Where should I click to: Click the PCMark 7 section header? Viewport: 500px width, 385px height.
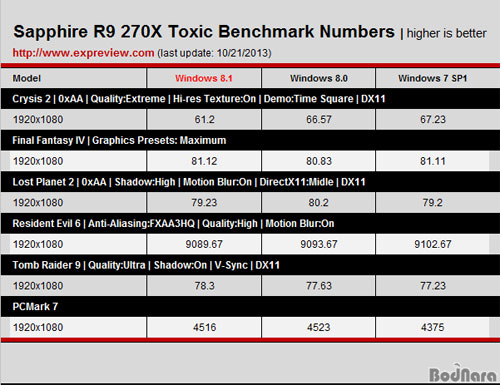(250, 306)
